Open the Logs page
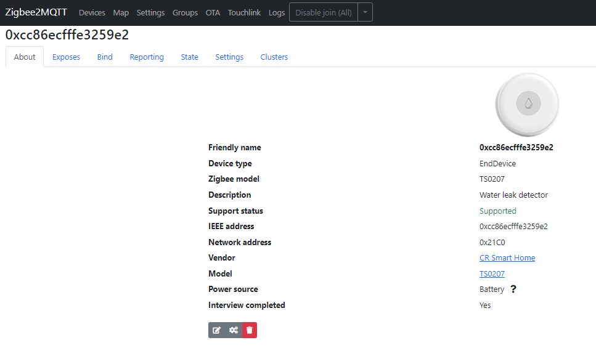 tap(277, 12)
